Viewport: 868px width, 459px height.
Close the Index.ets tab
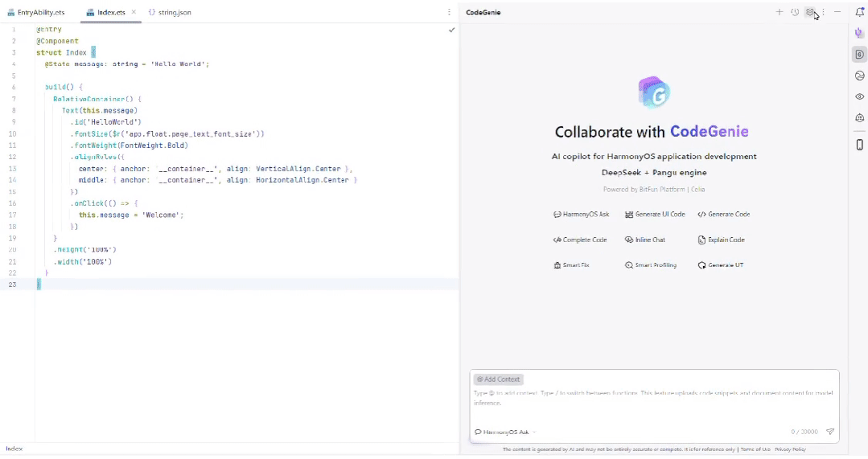point(134,12)
